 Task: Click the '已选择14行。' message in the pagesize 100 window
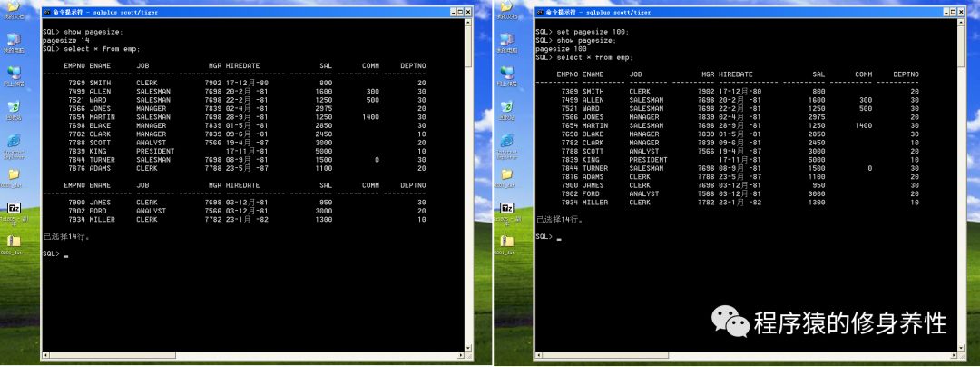click(559, 220)
